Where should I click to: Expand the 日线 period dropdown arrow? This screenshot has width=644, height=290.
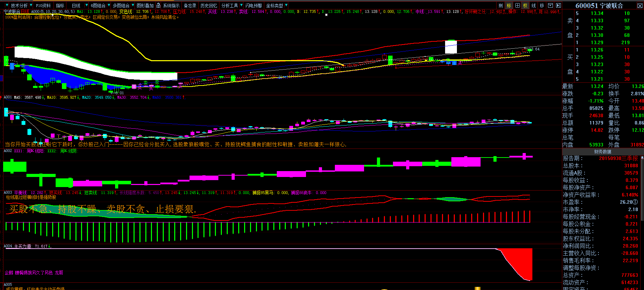pos(87,5)
